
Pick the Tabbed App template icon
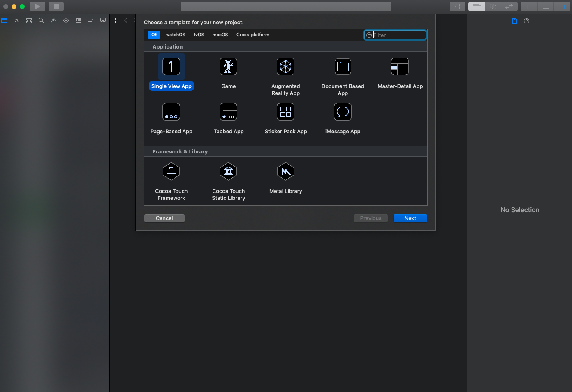click(x=228, y=112)
